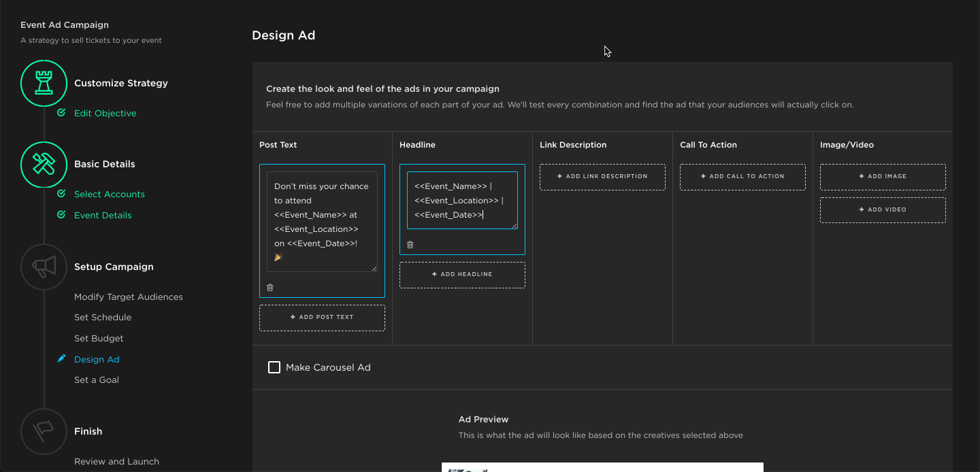This screenshot has width=980, height=472.
Task: Click the Finish flag icon
Action: [44, 431]
